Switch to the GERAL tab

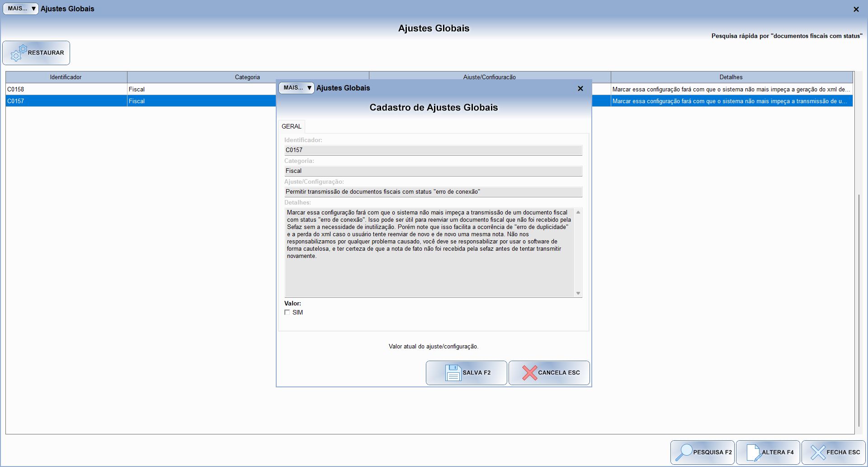pyautogui.click(x=291, y=126)
